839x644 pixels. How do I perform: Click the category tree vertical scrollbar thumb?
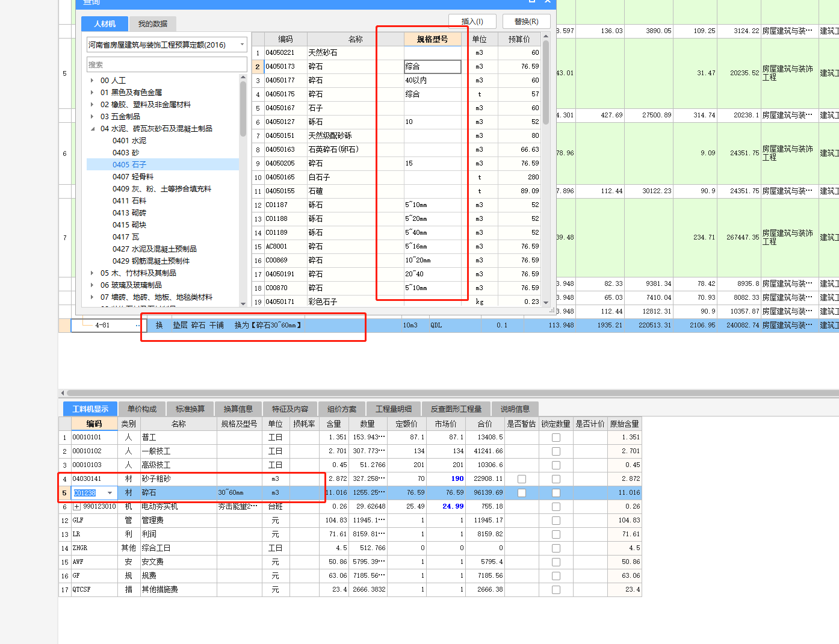click(243, 108)
